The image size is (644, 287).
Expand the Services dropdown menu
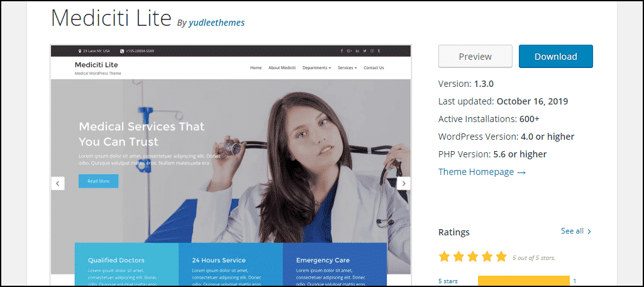(x=347, y=68)
